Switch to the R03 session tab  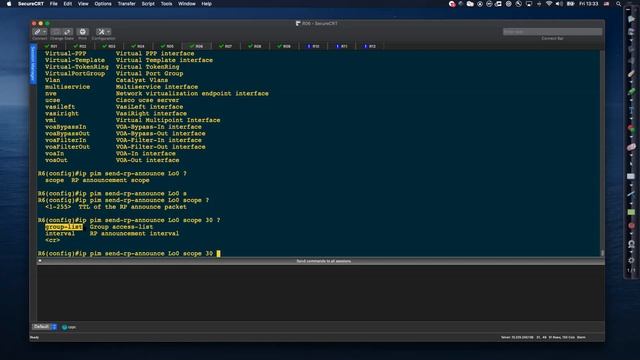click(109, 46)
